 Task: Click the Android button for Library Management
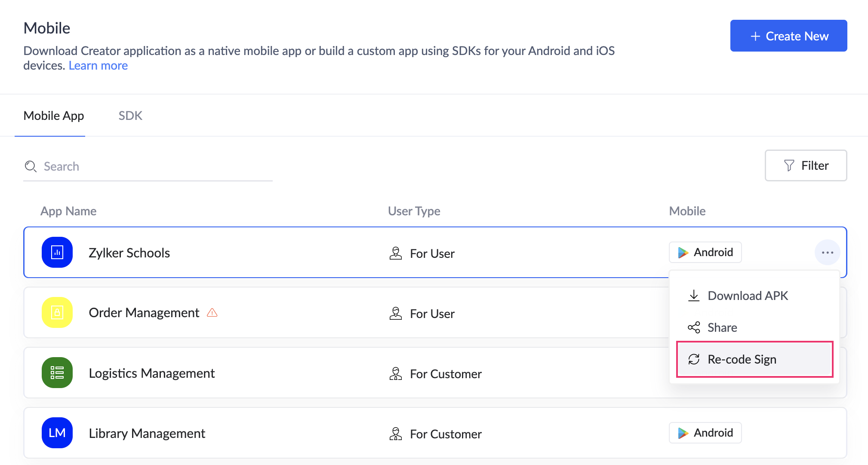coord(705,433)
